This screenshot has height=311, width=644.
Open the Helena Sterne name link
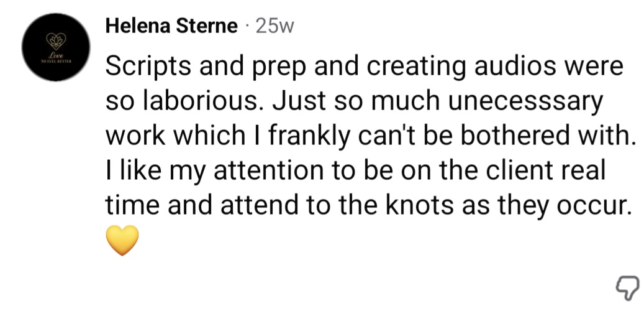pos(172,26)
